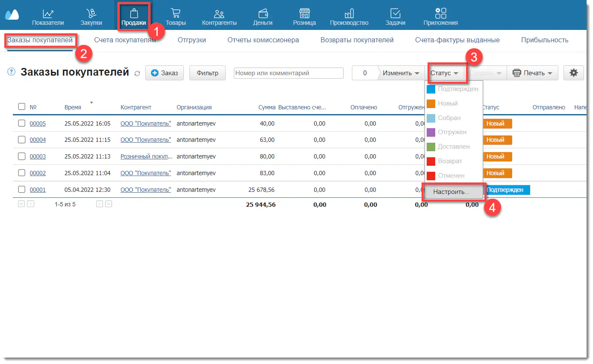Tick the checkbox for order 00005
This screenshot has width=593, height=364.
(x=22, y=123)
